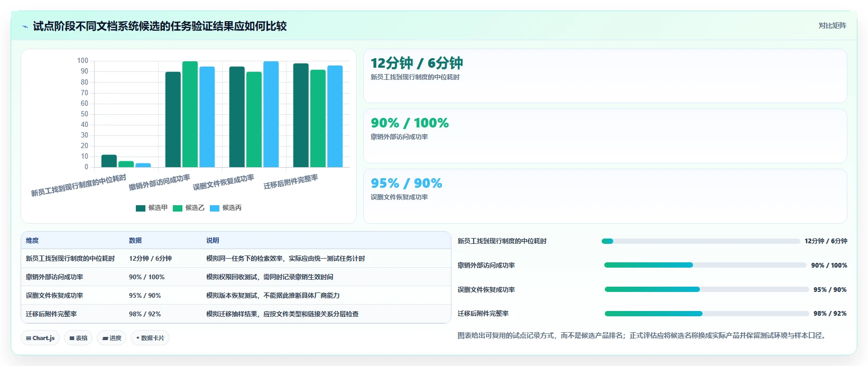The height and width of the screenshot is (366, 868).
Task: Click the 候选甲 bar for 新员工找到现行制度的中位耗时
Action: (x=109, y=161)
